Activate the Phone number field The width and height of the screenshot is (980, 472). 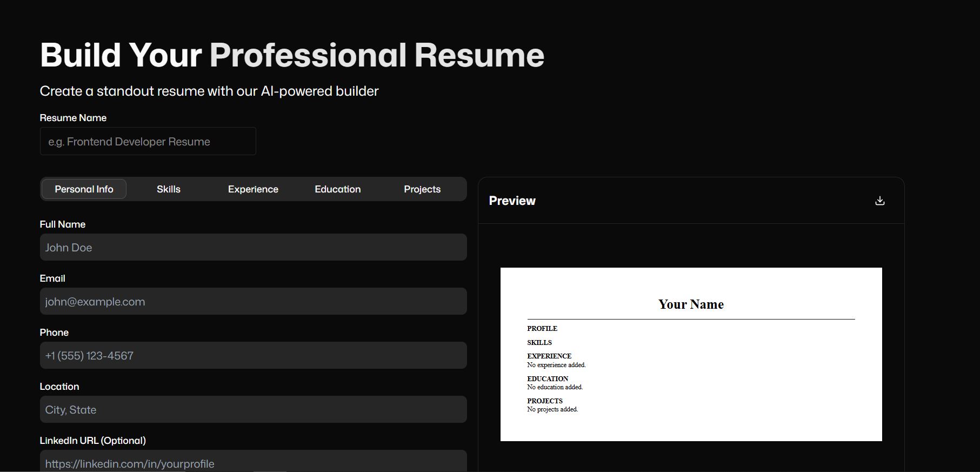pos(254,355)
